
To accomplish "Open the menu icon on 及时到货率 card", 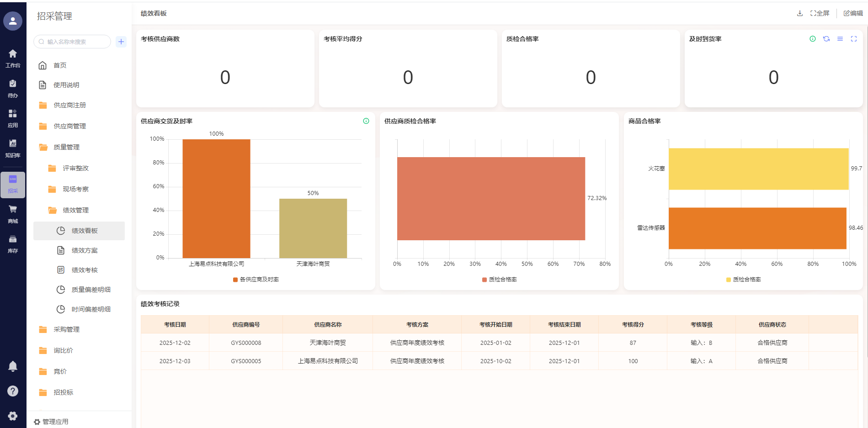I will [840, 39].
